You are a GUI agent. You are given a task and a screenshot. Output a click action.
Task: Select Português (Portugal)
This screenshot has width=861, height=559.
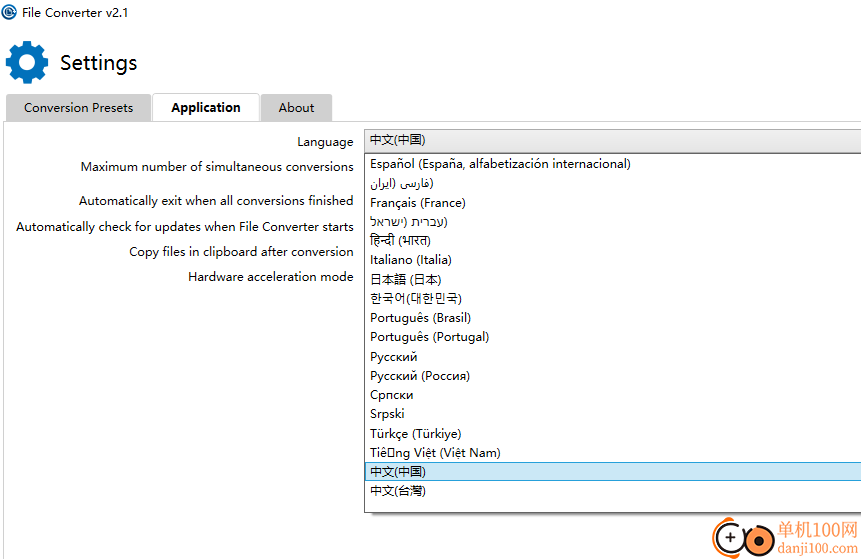pos(613,337)
